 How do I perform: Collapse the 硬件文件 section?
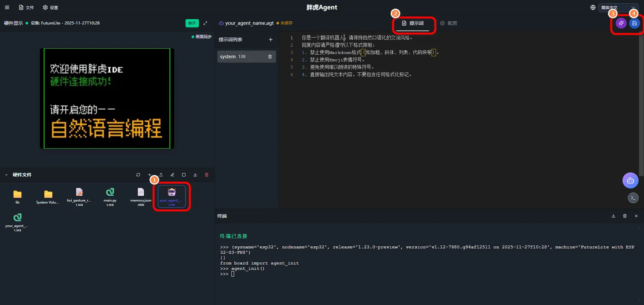point(6,175)
